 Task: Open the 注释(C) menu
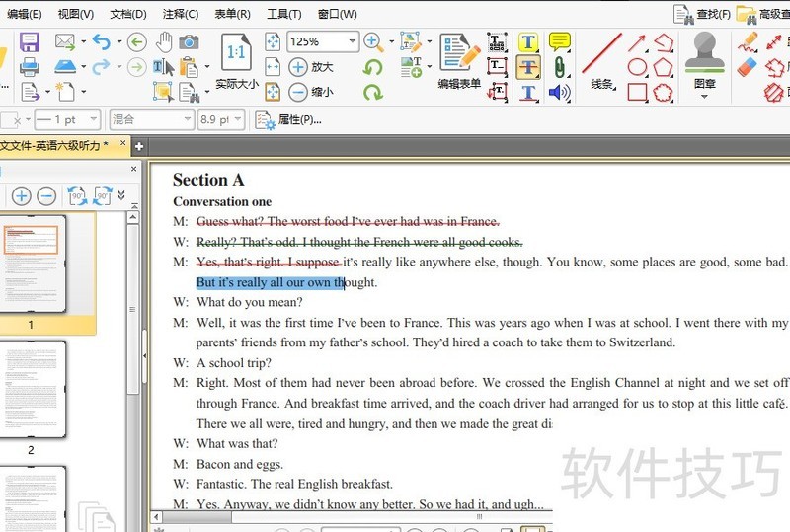point(180,14)
